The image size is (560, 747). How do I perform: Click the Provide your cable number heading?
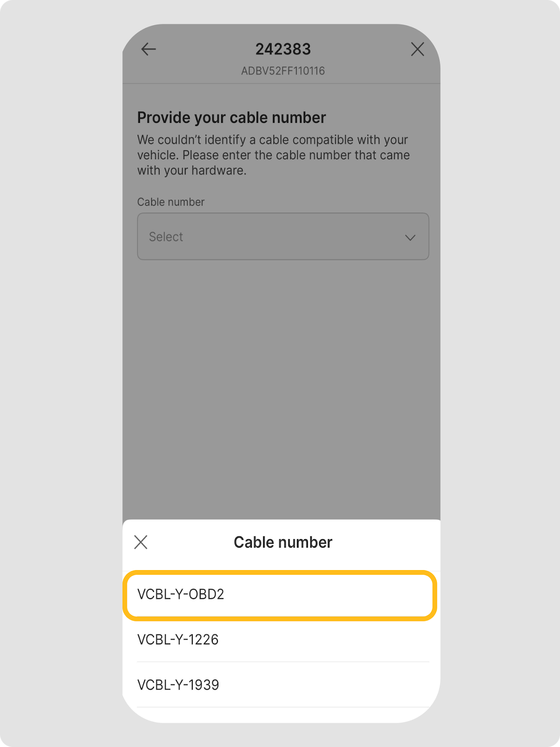point(231,118)
